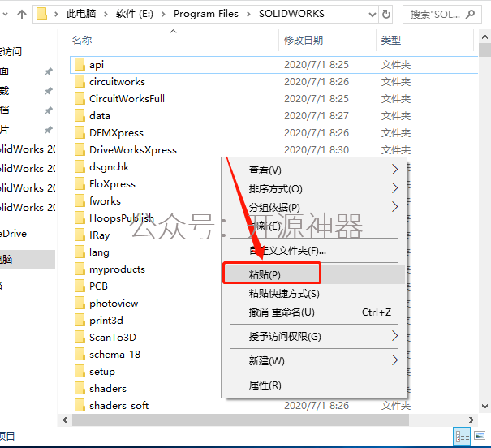Click the horizontal scrollbar thumb
Image resolution: width=491 pixels, height=448 pixels.
coord(240,420)
